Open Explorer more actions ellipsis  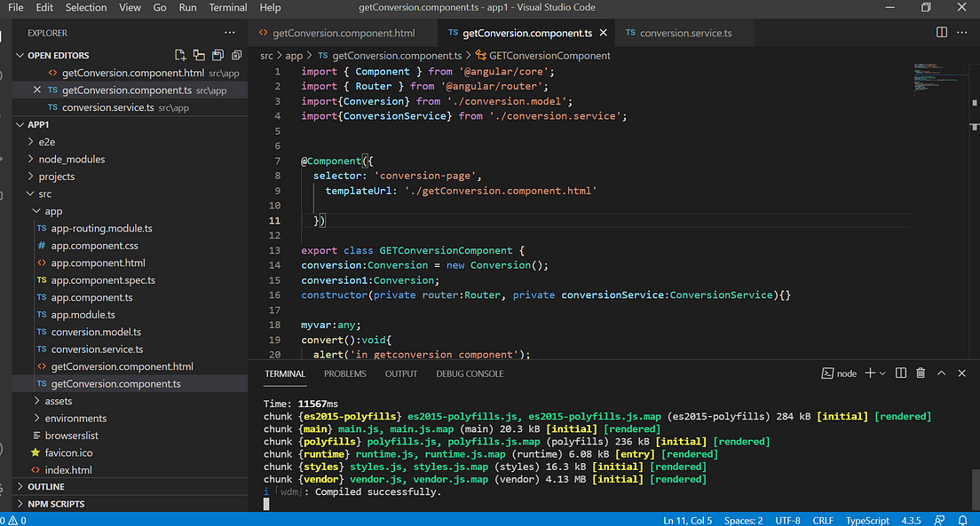(x=229, y=33)
